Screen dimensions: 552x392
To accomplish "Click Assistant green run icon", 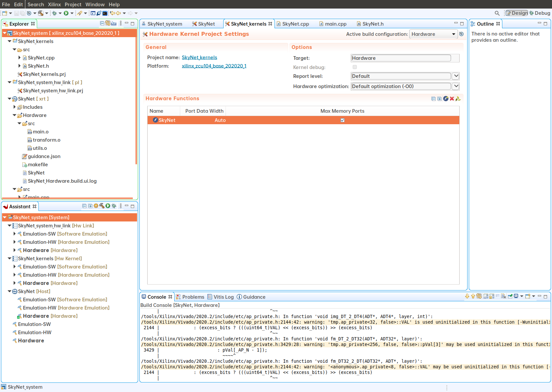I will pyautogui.click(x=108, y=206).
